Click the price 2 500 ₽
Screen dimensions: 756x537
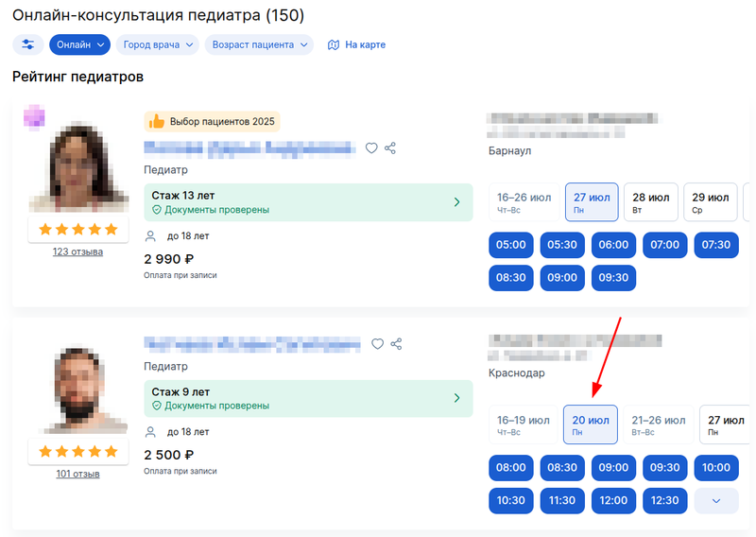click(169, 456)
